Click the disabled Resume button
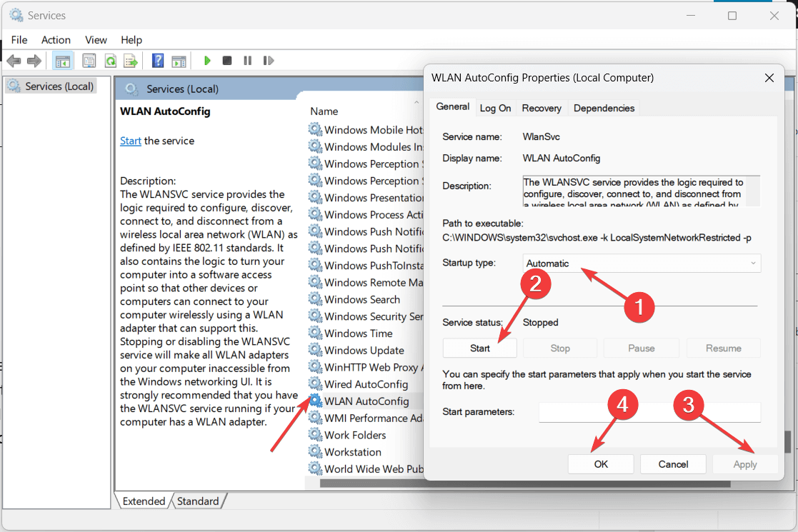 [723, 348]
